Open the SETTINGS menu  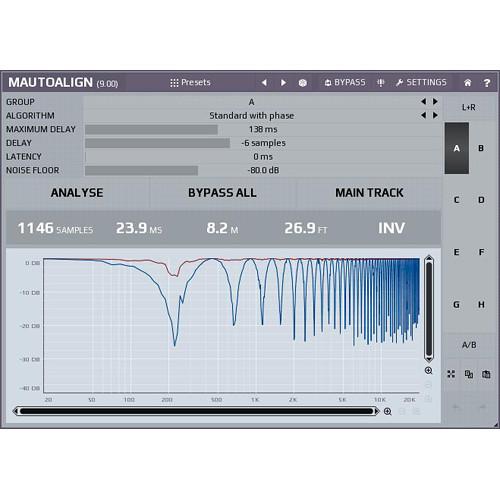(x=421, y=82)
